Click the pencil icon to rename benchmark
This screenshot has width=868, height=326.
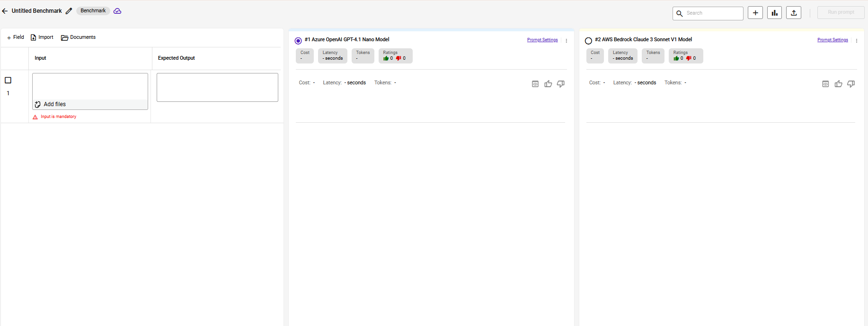(69, 11)
